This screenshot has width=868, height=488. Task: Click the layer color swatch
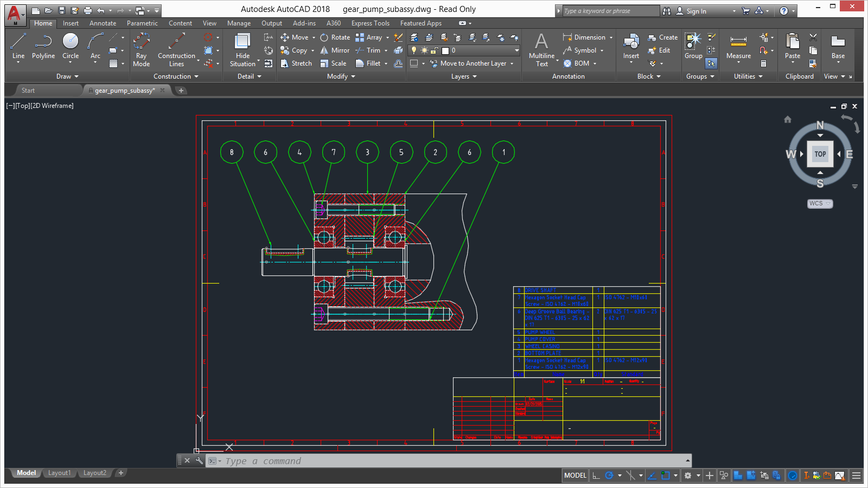(445, 50)
